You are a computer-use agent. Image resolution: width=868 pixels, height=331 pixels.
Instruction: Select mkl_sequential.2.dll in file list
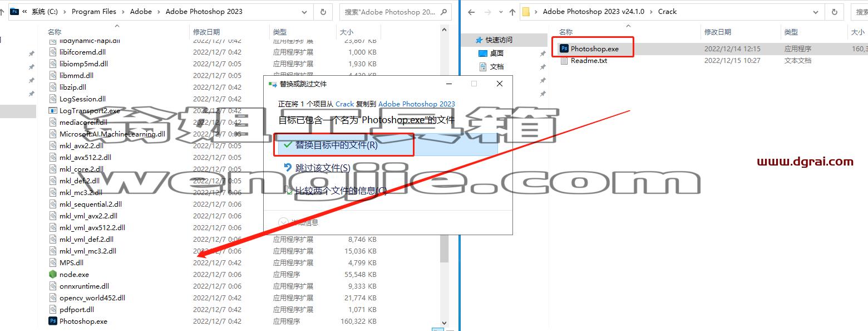click(x=90, y=204)
